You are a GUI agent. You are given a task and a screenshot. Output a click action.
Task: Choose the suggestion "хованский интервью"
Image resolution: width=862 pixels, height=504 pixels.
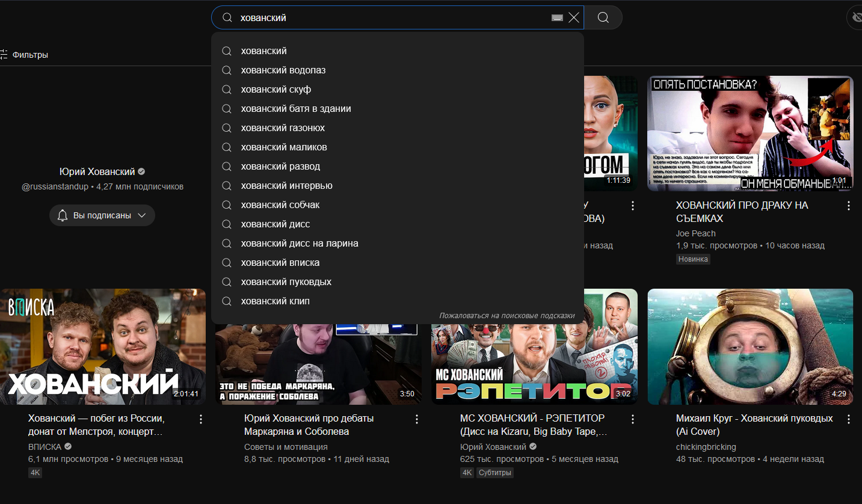[x=398, y=186]
